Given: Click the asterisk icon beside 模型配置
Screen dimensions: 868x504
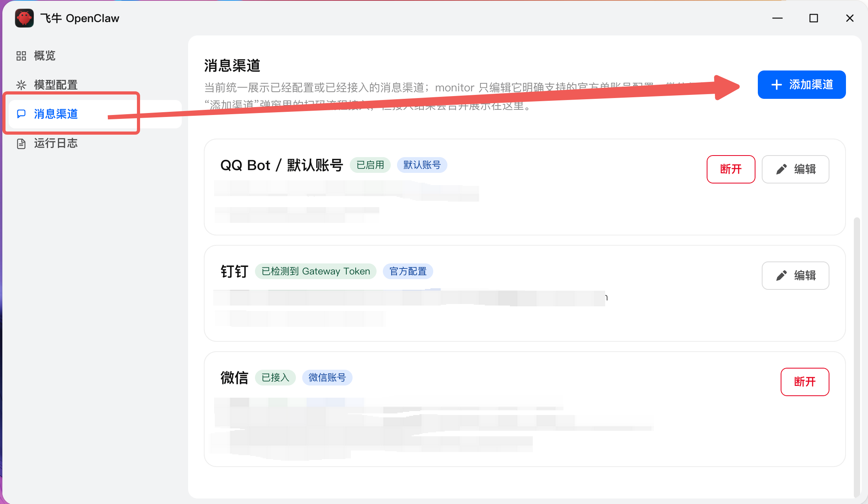Looking at the screenshot, I should [21, 85].
